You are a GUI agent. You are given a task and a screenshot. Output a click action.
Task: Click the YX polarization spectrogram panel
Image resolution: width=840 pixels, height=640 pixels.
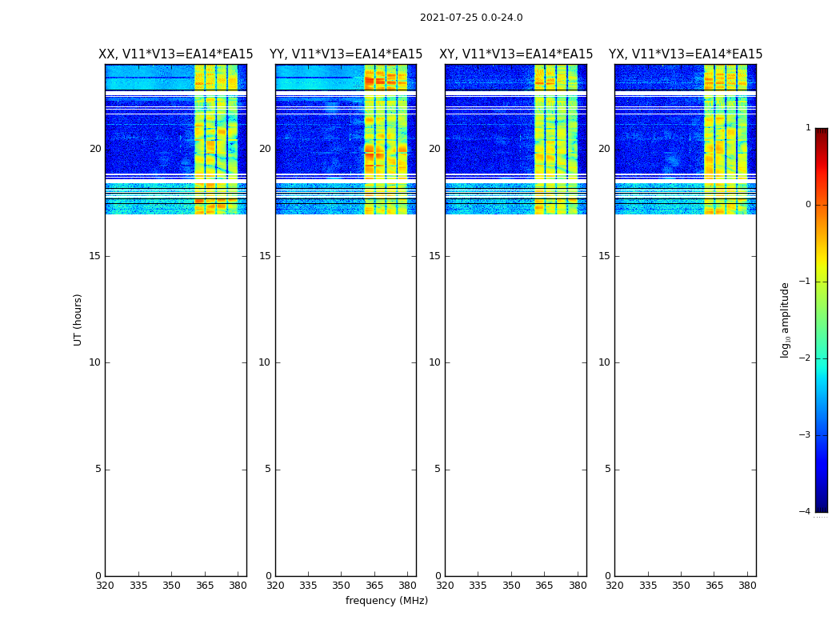pyautogui.click(x=685, y=320)
